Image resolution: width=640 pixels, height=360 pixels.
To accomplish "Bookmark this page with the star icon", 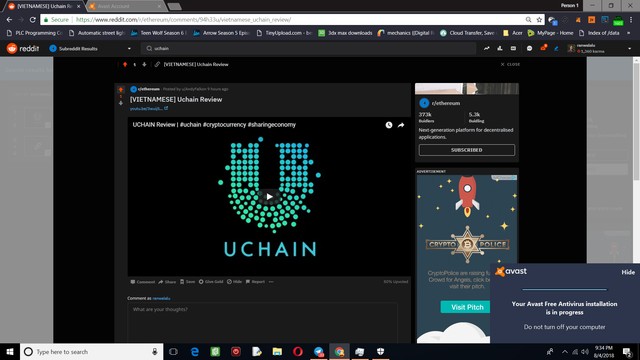I will pyautogui.click(x=539, y=20).
